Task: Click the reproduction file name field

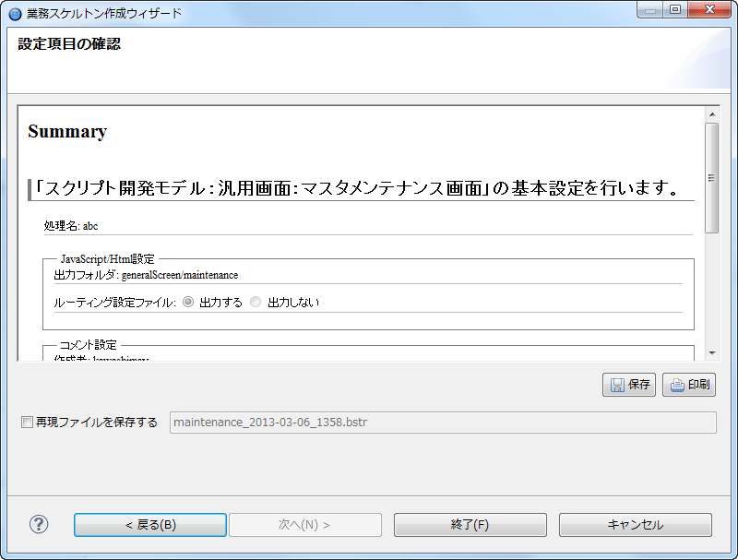Action: point(443,423)
